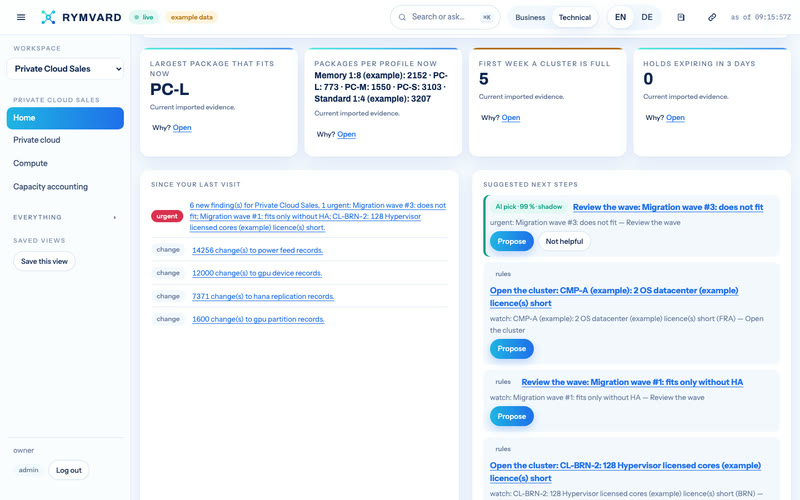Click the example data badge

coord(191,17)
